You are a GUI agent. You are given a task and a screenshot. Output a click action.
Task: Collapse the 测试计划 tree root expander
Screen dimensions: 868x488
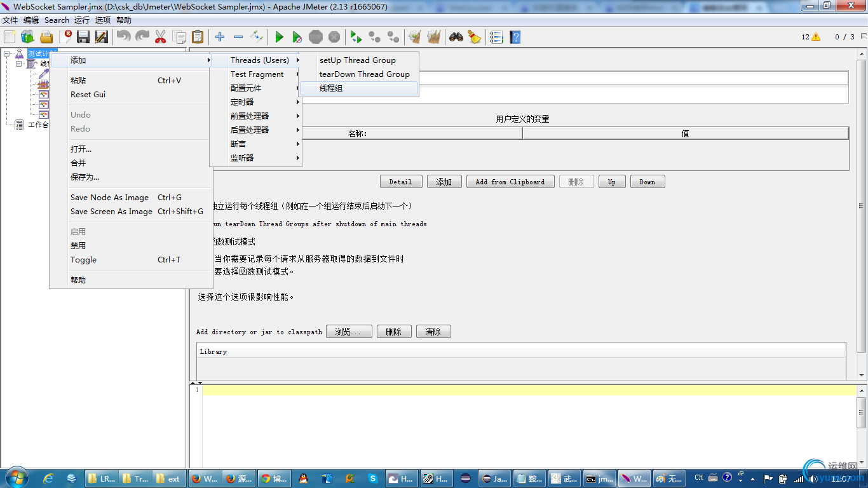[x=7, y=53]
